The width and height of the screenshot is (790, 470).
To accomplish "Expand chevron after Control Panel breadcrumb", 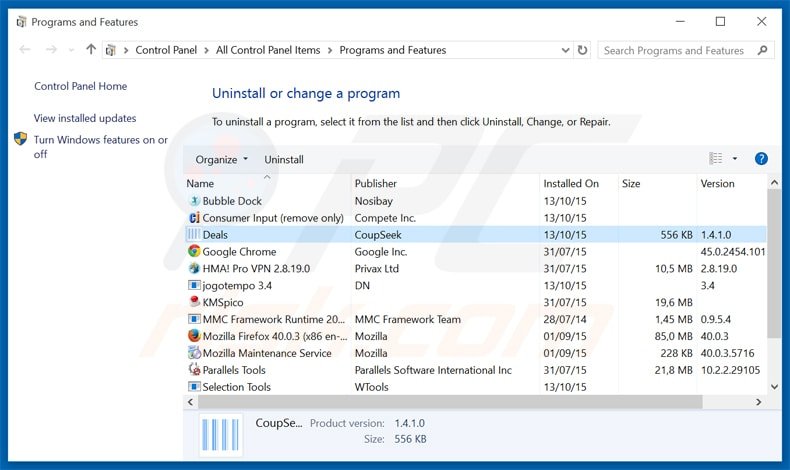I will coord(206,50).
